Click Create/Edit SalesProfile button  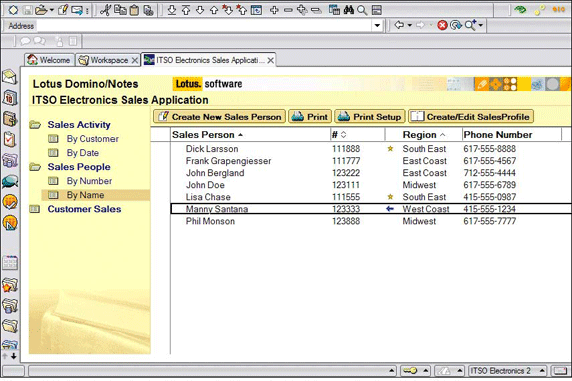(471, 117)
